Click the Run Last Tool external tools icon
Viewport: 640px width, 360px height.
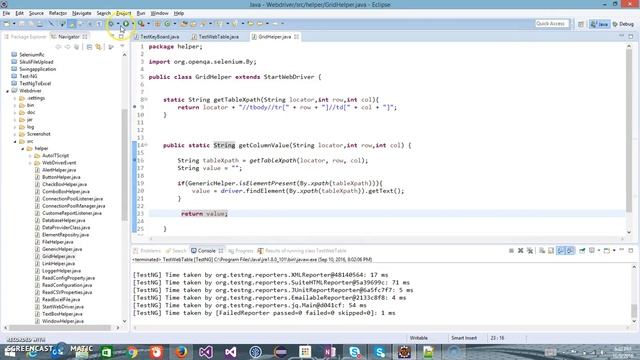[x=141, y=24]
